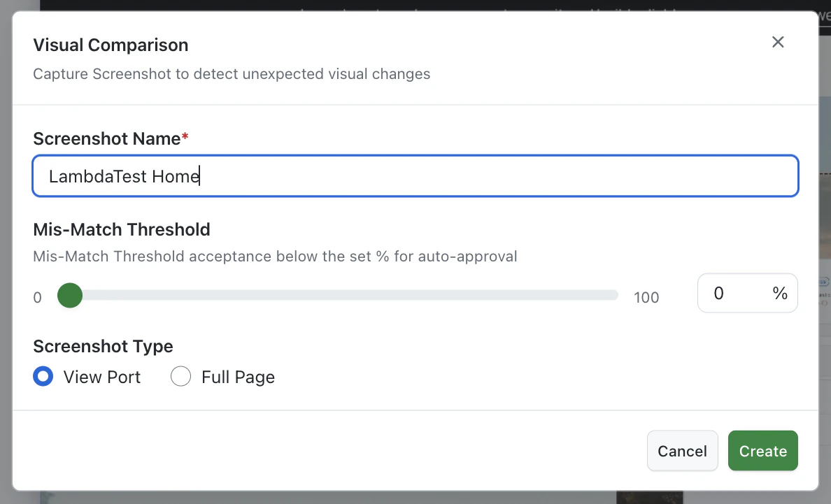Click the Mis-Match Threshold slider track

point(338,295)
